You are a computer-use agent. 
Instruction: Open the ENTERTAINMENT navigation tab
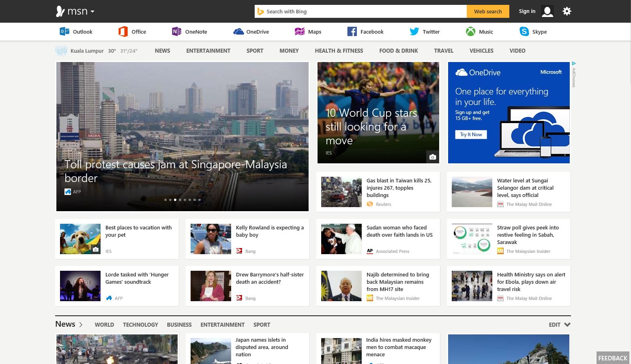coord(208,51)
